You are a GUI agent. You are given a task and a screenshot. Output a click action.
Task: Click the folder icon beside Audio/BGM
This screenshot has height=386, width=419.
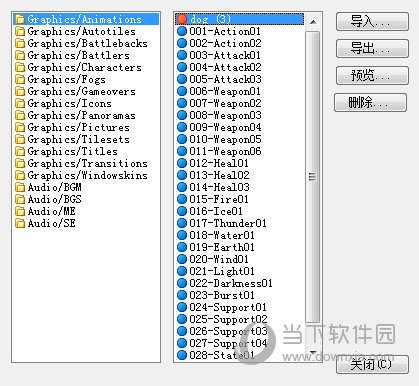click(20, 187)
